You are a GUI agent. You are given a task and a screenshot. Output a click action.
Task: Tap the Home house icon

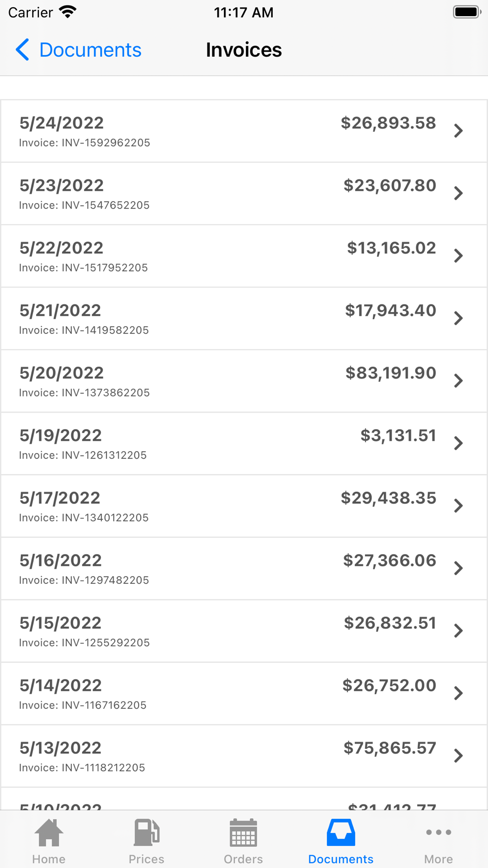49,833
